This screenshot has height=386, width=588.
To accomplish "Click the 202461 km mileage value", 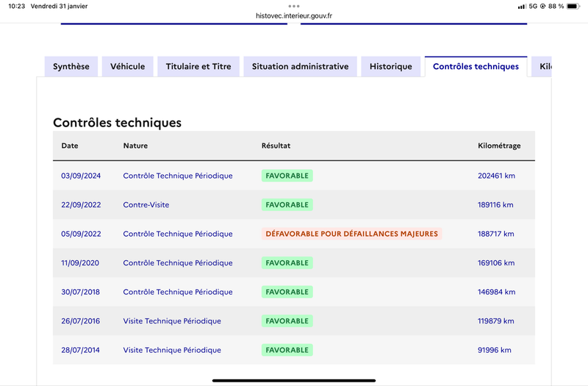I will point(497,176).
